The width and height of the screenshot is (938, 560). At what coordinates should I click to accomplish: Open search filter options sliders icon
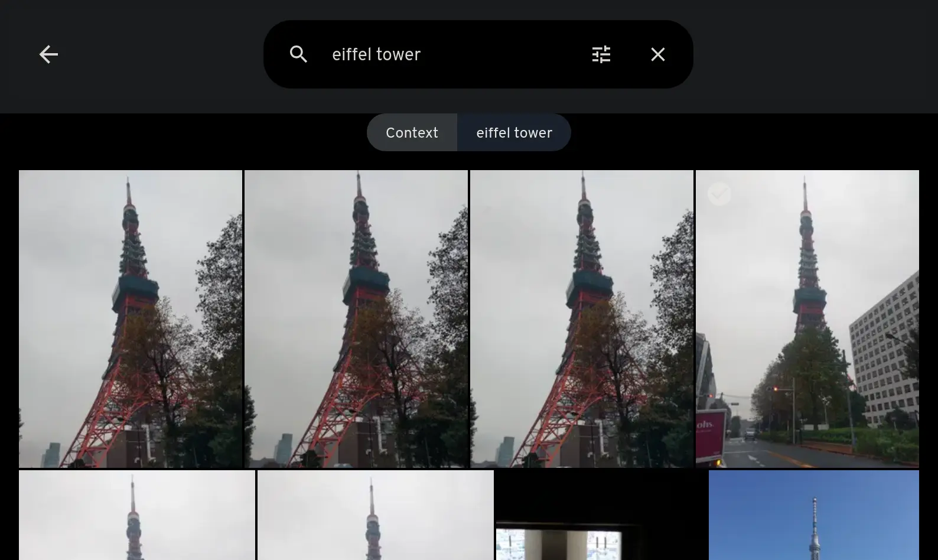[601, 54]
